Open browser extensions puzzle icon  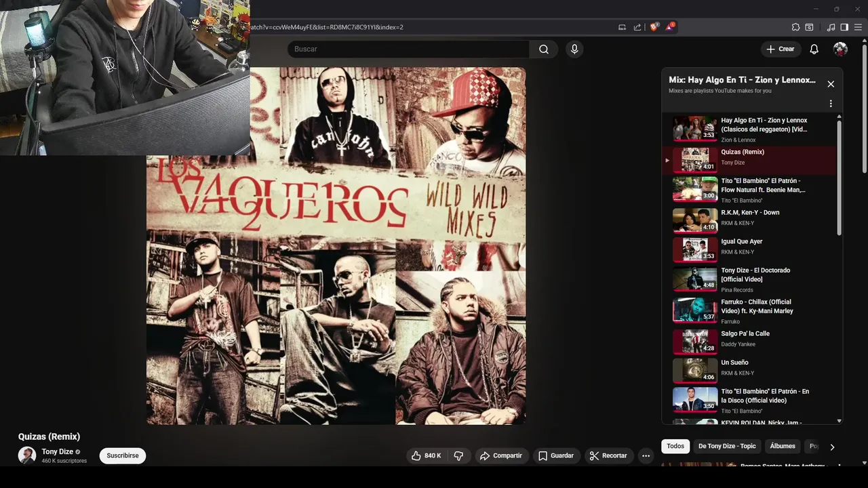tap(795, 27)
